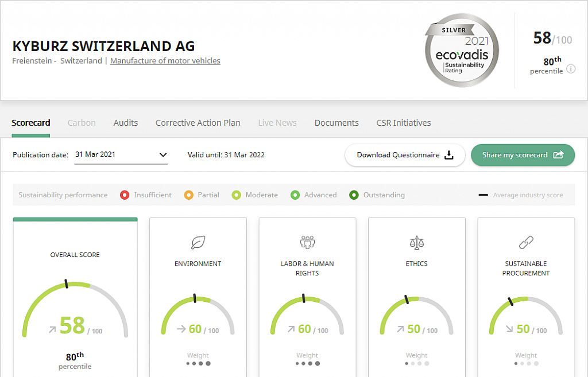The width and height of the screenshot is (588, 377).
Task: Open the Corrective Action Plan tab
Action: point(198,123)
